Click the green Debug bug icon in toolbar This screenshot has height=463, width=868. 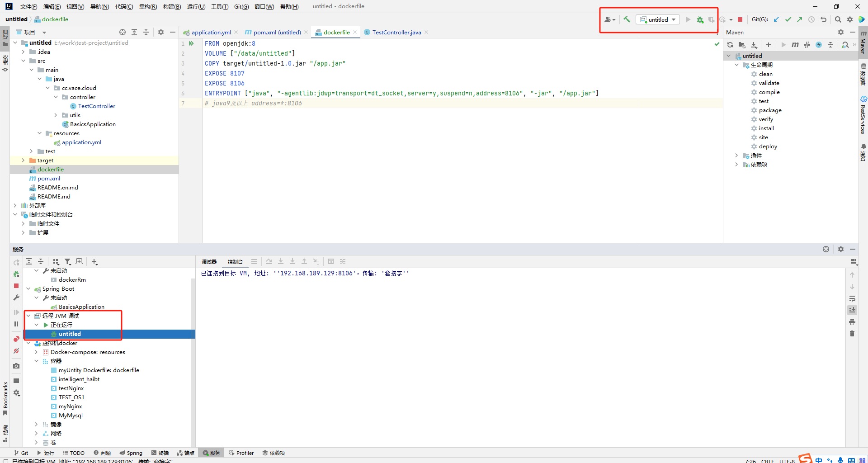pos(700,19)
